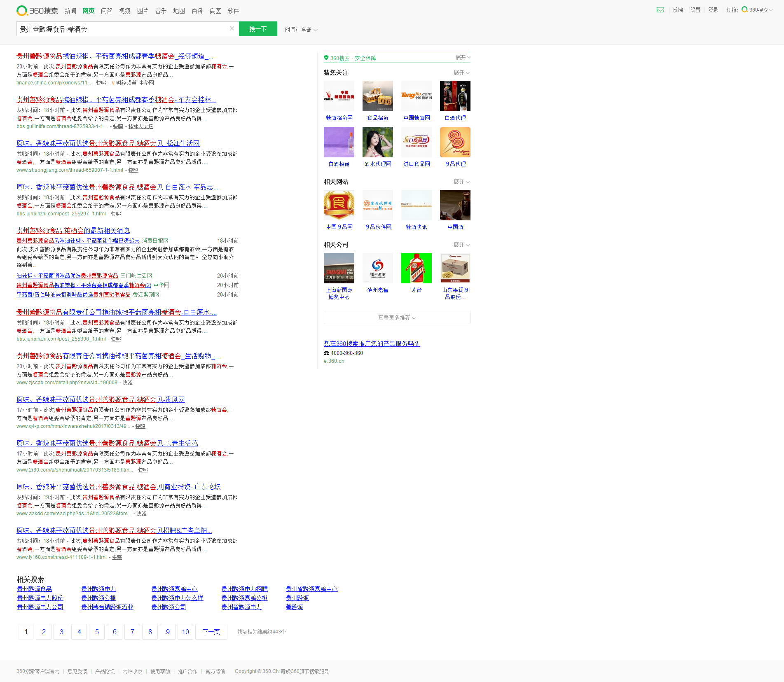
Task: Open the 进口食品网 thumbnail
Action: [417, 142]
